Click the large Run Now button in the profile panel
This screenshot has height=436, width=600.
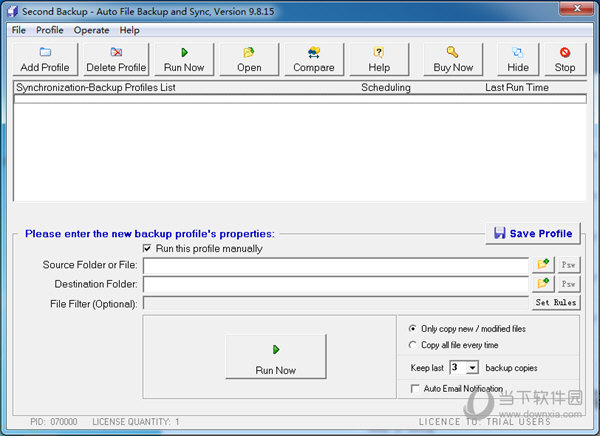click(x=276, y=357)
